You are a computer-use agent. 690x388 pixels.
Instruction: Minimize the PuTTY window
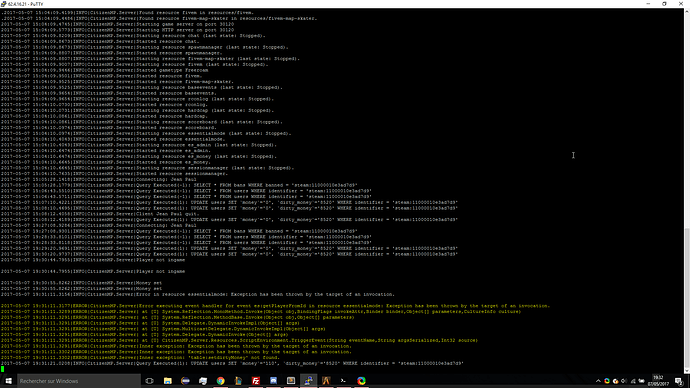pyautogui.click(x=648, y=4)
